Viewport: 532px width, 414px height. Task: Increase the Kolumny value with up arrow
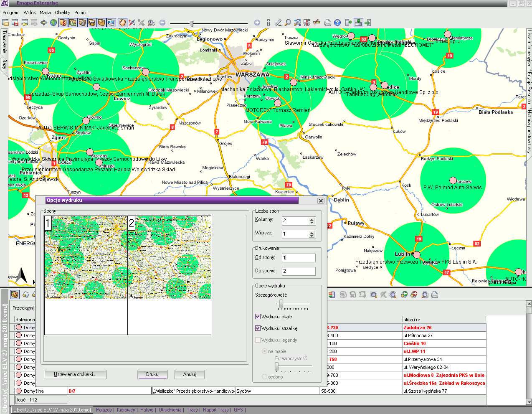point(312,219)
